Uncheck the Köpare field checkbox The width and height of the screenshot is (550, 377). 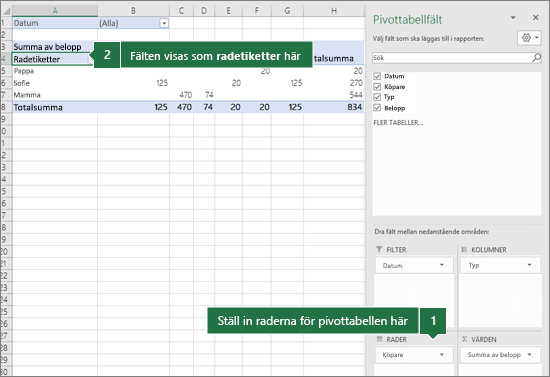tap(377, 87)
